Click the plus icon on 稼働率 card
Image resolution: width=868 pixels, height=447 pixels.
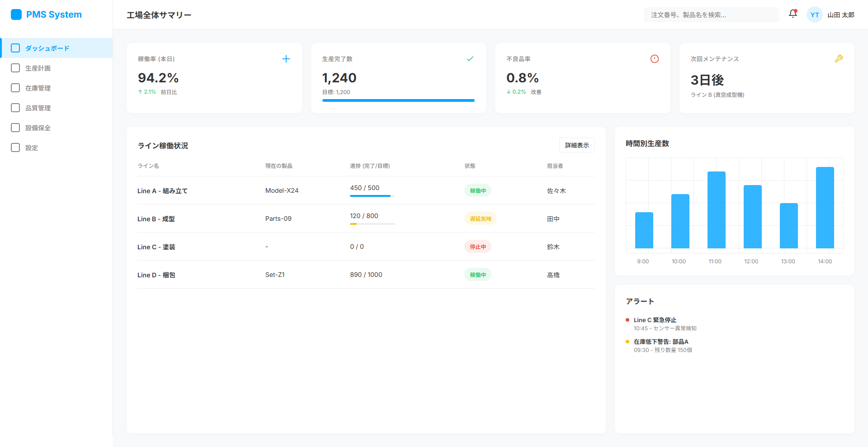286,59
